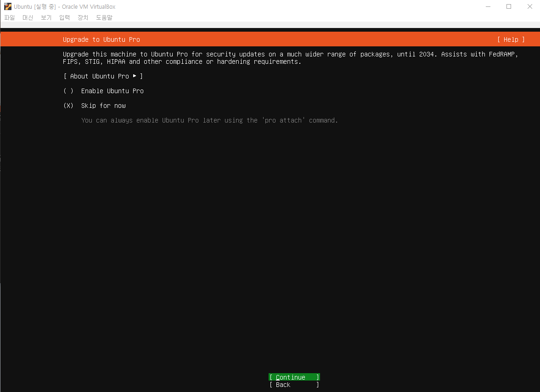Click the FedRAMP compliance description paragraph
The image size is (540, 392).
(x=290, y=58)
